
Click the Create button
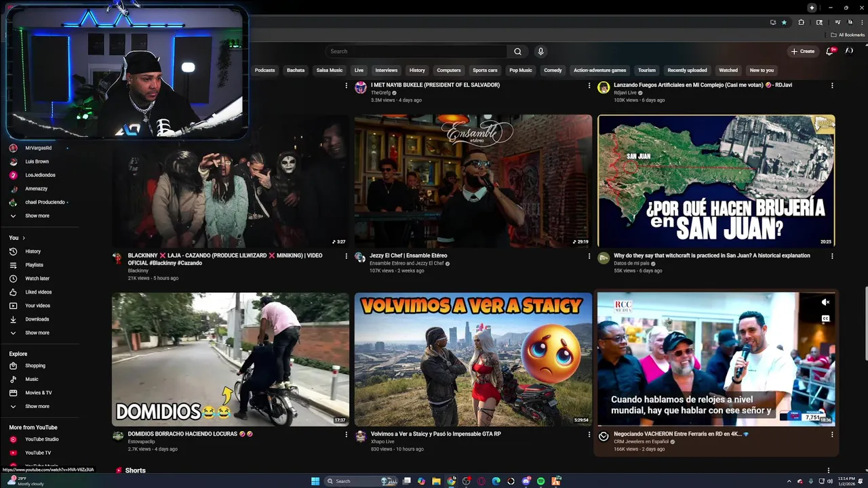tap(803, 52)
